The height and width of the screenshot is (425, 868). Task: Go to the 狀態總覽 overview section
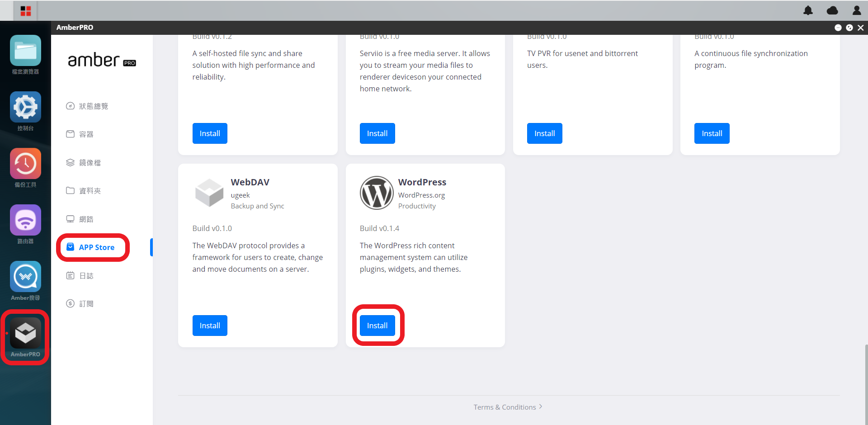[87, 106]
